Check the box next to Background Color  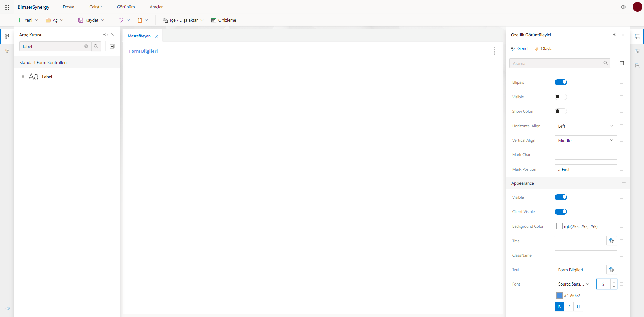pyautogui.click(x=621, y=226)
